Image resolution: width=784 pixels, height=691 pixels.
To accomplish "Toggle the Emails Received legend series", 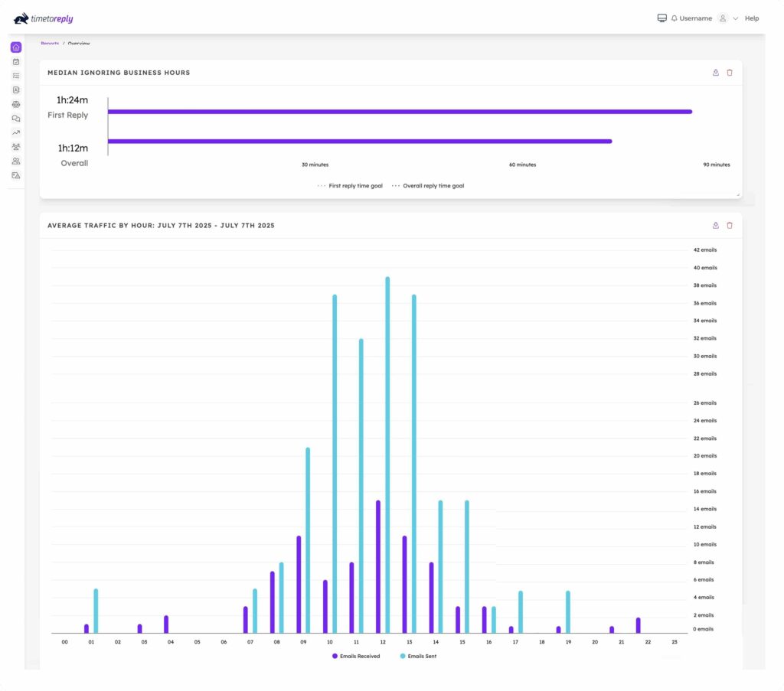I will coord(356,656).
